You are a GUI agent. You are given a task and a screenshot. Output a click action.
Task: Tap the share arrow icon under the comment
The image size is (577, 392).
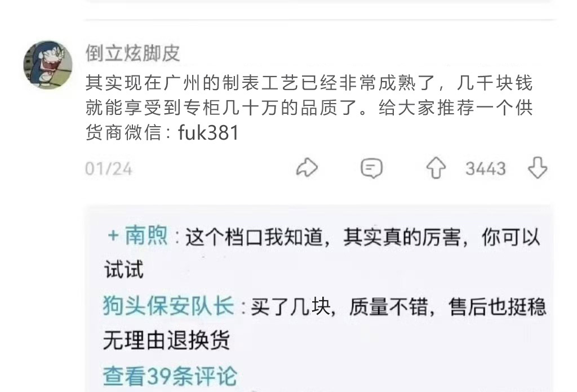[x=307, y=168]
